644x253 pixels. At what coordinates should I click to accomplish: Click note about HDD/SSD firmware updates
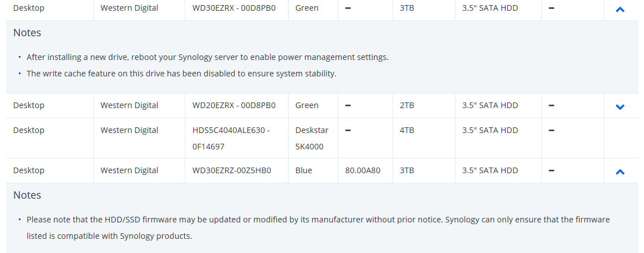click(318, 228)
